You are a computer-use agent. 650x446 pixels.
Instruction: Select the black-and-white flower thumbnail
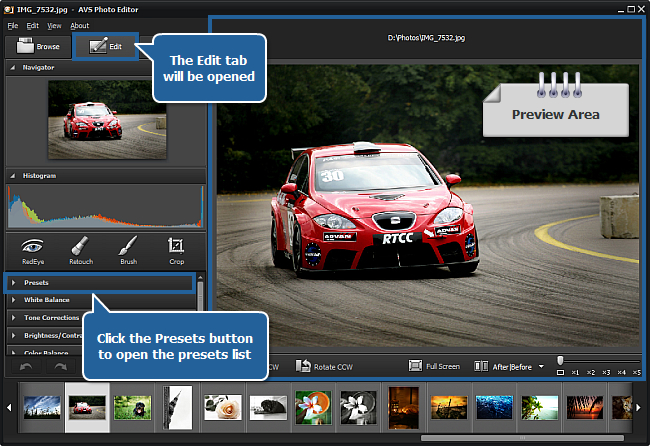pos(358,407)
